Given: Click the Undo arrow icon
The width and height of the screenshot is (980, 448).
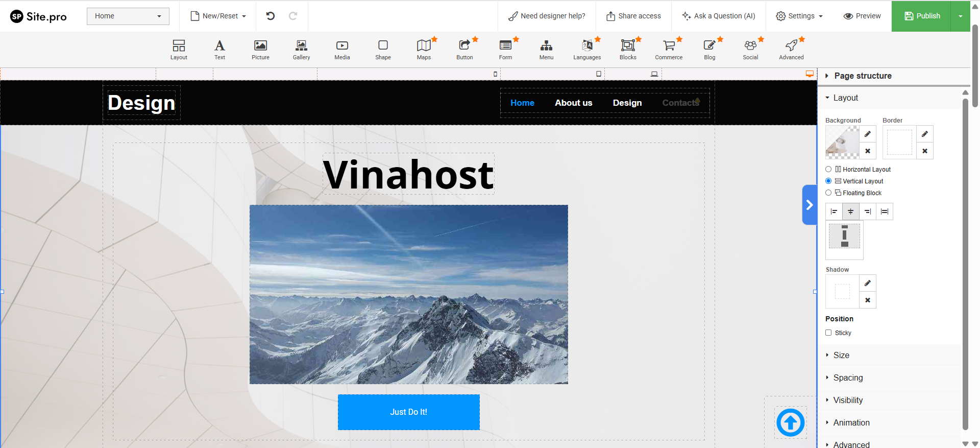Looking at the screenshot, I should coord(271,16).
